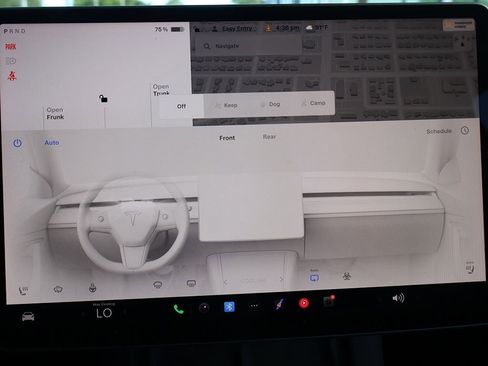Toggle the climate power button

pos(17,143)
